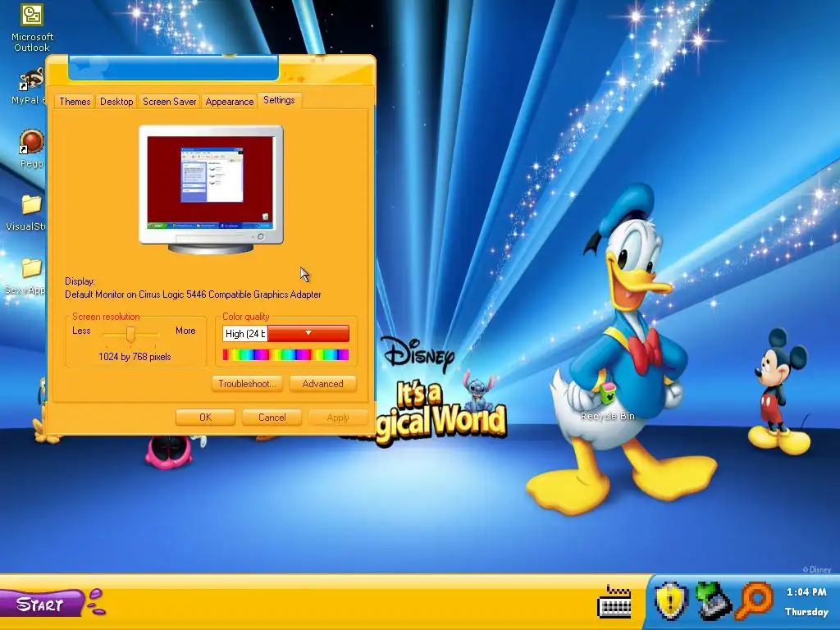840x630 pixels.
Task: Click the Apply button
Action: [x=337, y=418]
